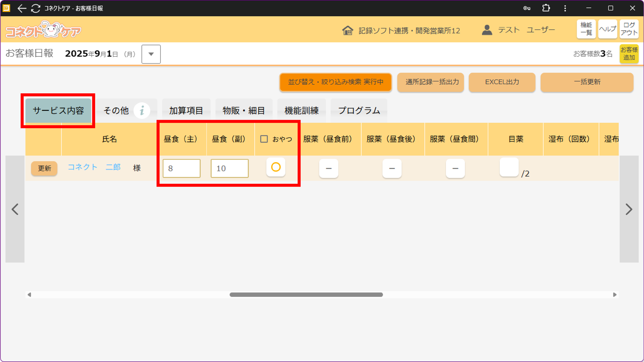
Task: Switch to the 加算項目 tab
Action: 186,111
